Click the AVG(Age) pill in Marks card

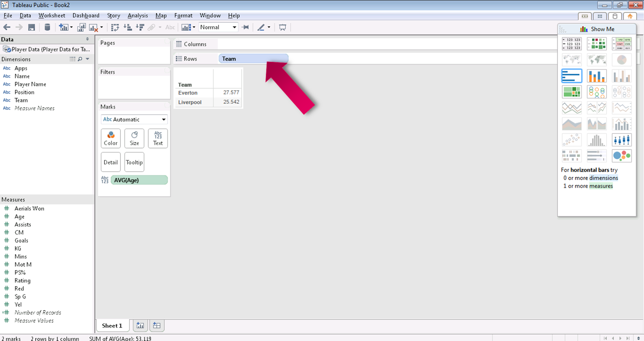click(x=139, y=180)
